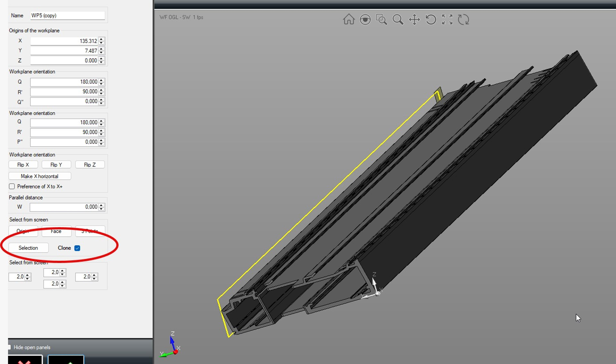Click the Home view icon
The height and width of the screenshot is (364, 616).
point(349,19)
